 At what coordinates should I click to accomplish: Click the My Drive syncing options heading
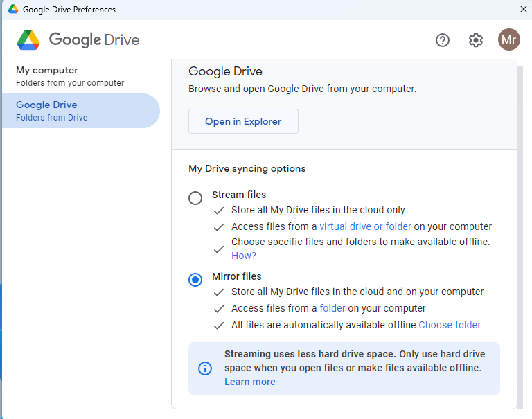pyautogui.click(x=247, y=168)
